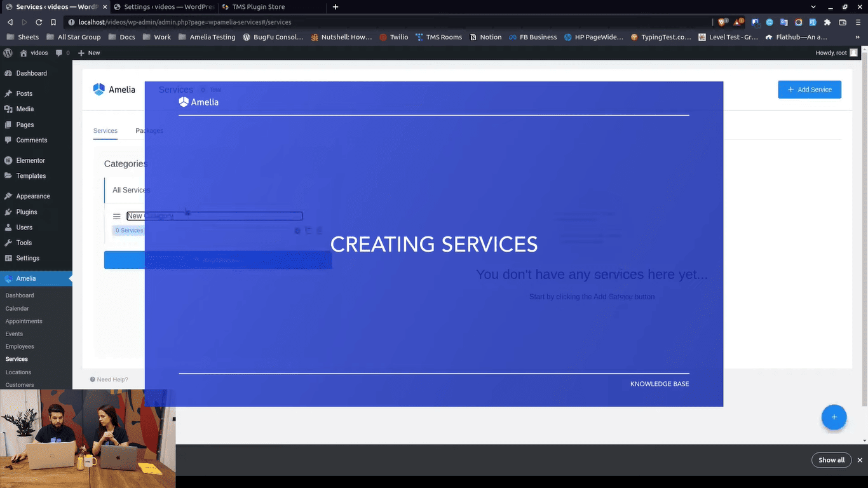Screen dimensions: 868x488
Task: Open the Amelia Testing bookmark folder
Action: [207, 37]
